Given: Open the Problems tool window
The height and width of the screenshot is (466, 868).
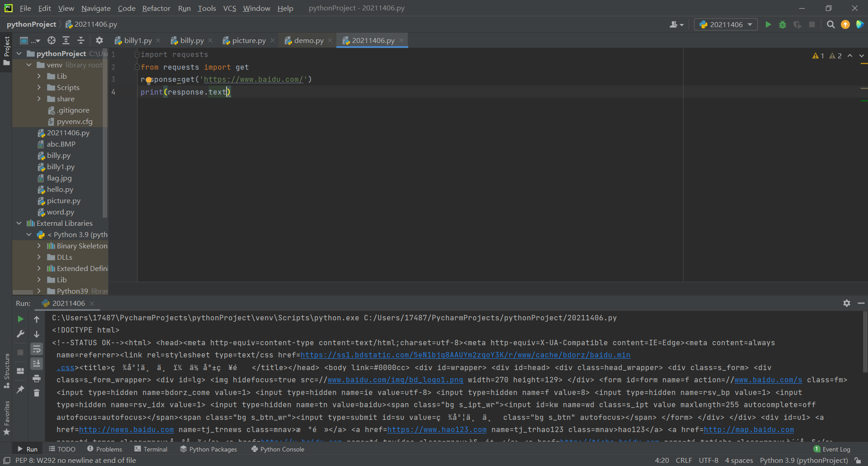Looking at the screenshot, I should 104,449.
